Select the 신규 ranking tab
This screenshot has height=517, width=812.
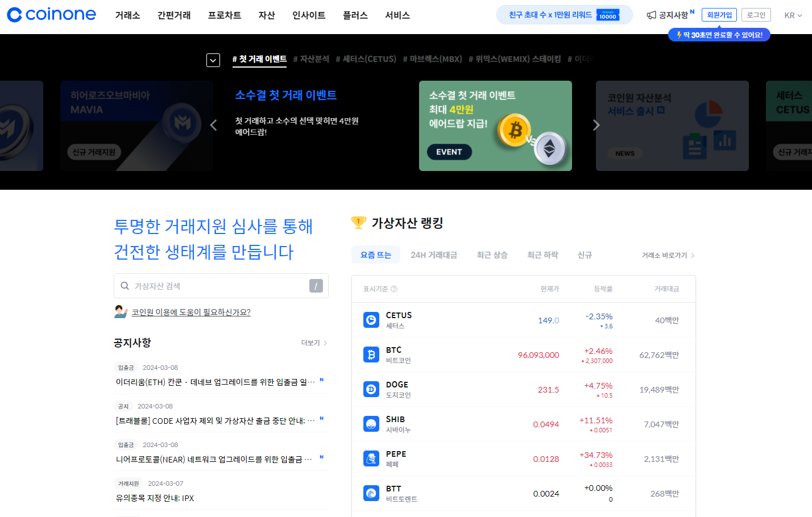point(585,255)
